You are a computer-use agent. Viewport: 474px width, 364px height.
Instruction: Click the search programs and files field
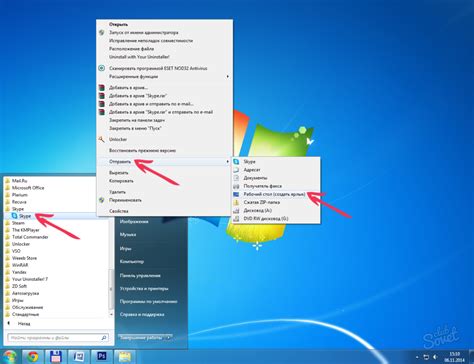tap(58, 338)
